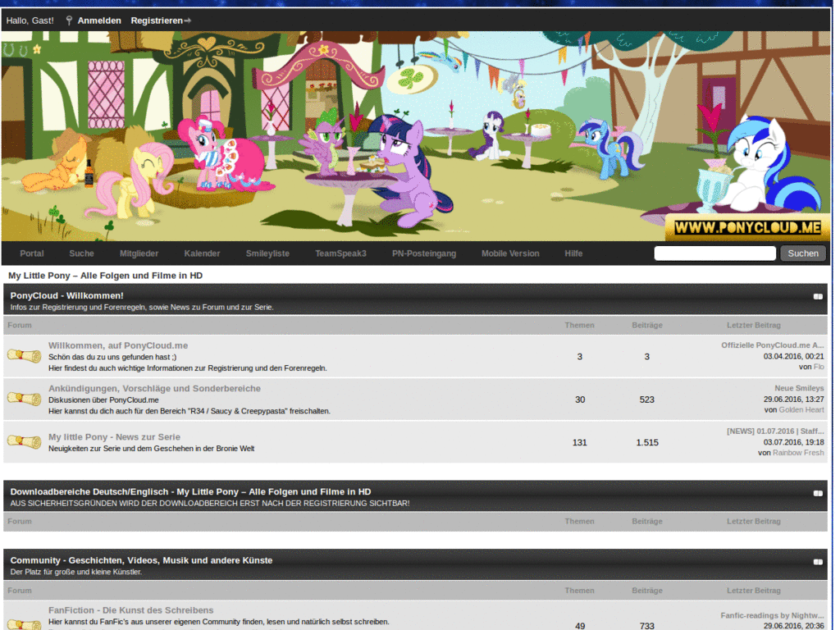840x630 pixels.
Task: Open user profile Flo
Action: pos(819,367)
